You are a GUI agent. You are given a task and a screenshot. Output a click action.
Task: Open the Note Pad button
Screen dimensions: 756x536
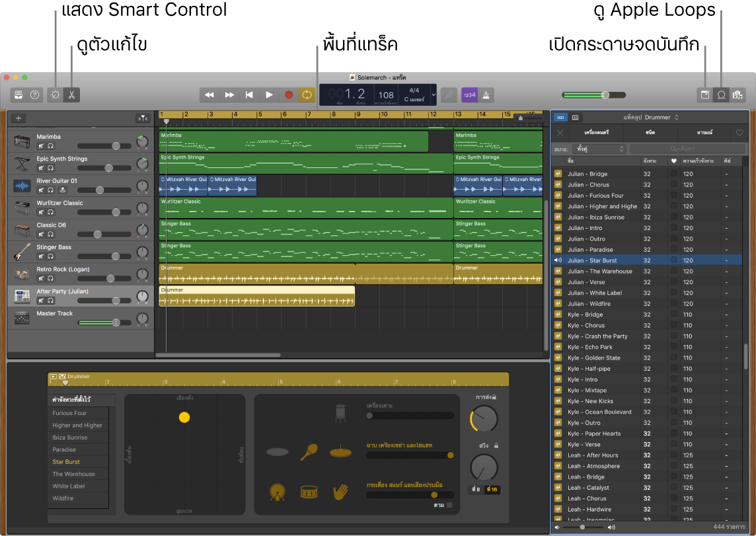(705, 95)
